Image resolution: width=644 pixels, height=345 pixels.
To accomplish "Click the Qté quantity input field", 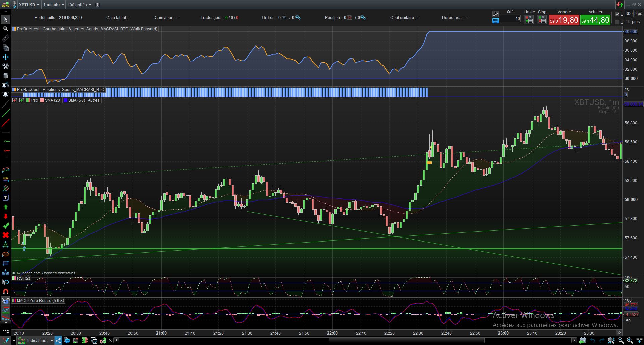I will pyautogui.click(x=510, y=19).
